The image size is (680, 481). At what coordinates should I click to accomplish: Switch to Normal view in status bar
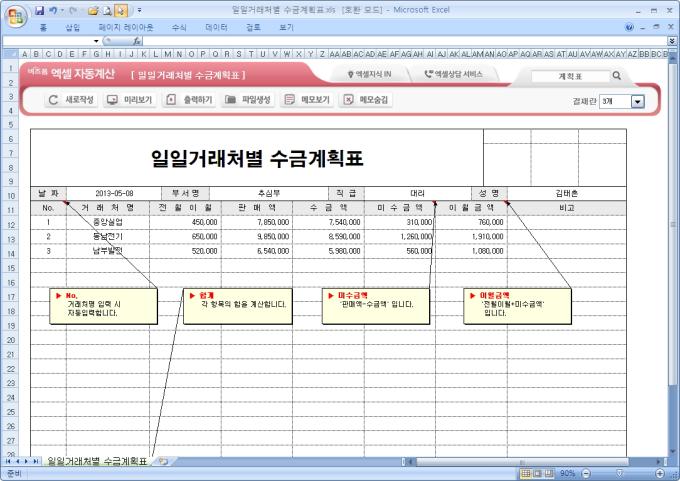click(526, 473)
